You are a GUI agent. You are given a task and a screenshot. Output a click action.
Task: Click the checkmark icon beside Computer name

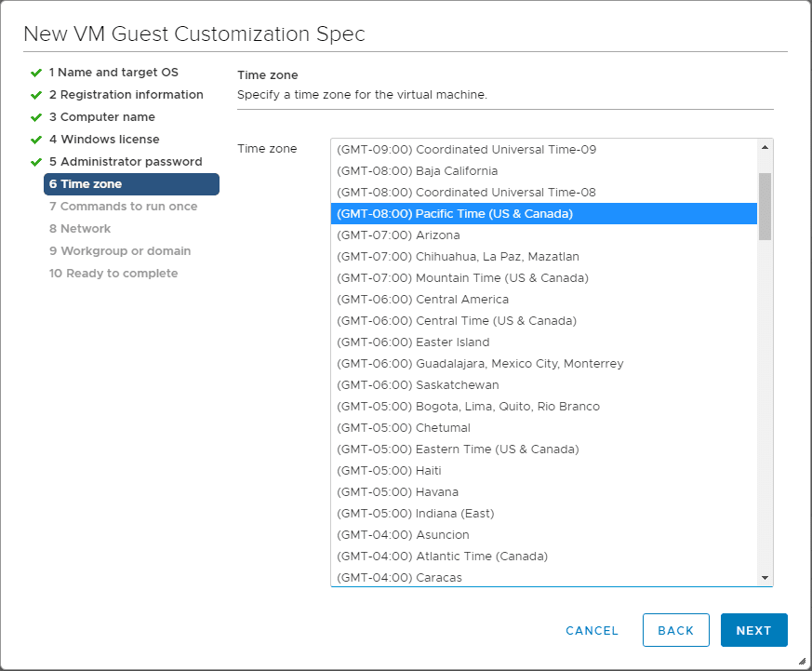tap(36, 117)
